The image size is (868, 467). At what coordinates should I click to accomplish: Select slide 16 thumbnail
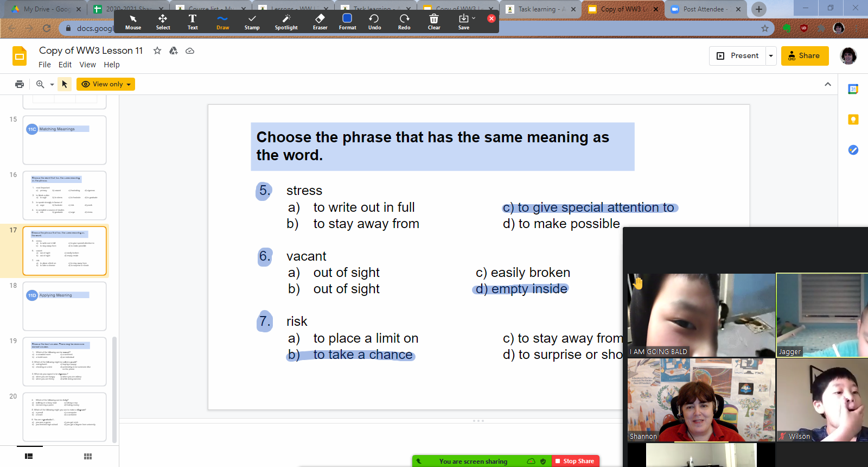click(x=65, y=195)
